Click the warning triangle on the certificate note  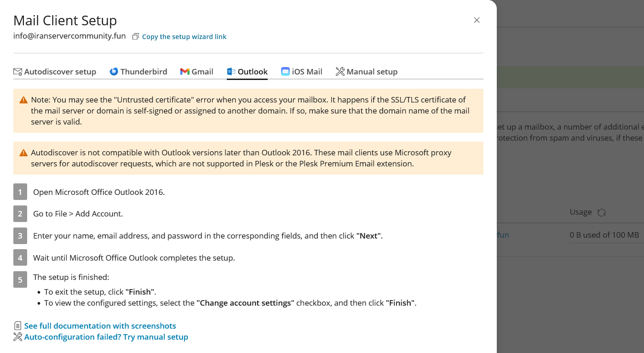tap(23, 99)
